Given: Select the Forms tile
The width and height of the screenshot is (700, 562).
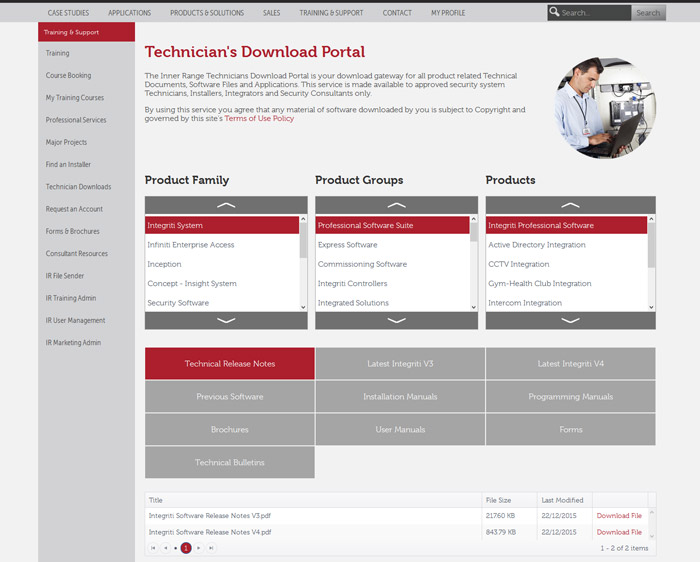Looking at the screenshot, I should pyautogui.click(x=571, y=429).
